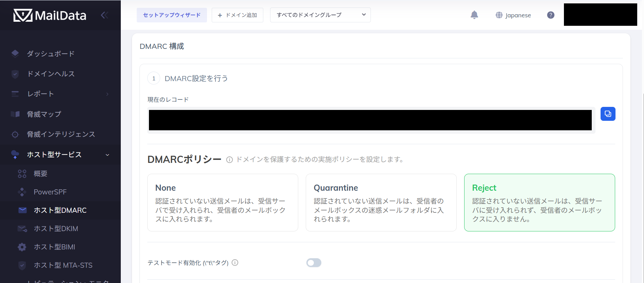Click the current record field
Image resolution: width=644 pixels, height=283 pixels.
tap(371, 120)
